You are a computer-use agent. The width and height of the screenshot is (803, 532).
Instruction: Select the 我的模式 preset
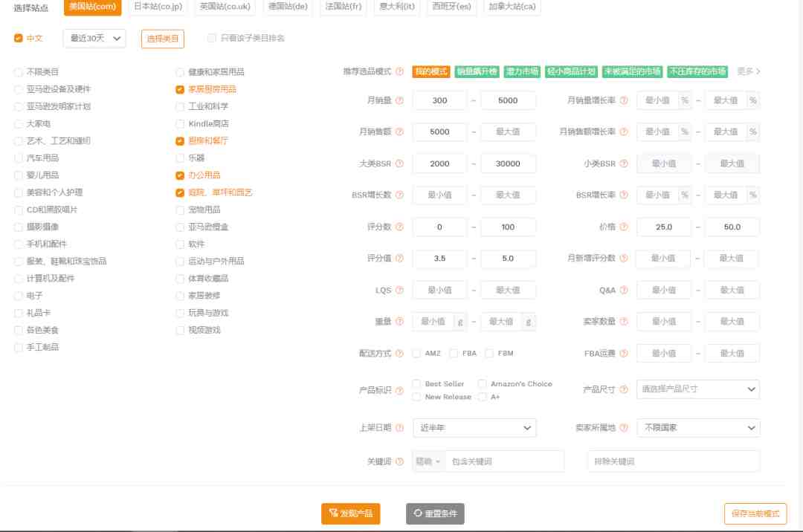430,71
